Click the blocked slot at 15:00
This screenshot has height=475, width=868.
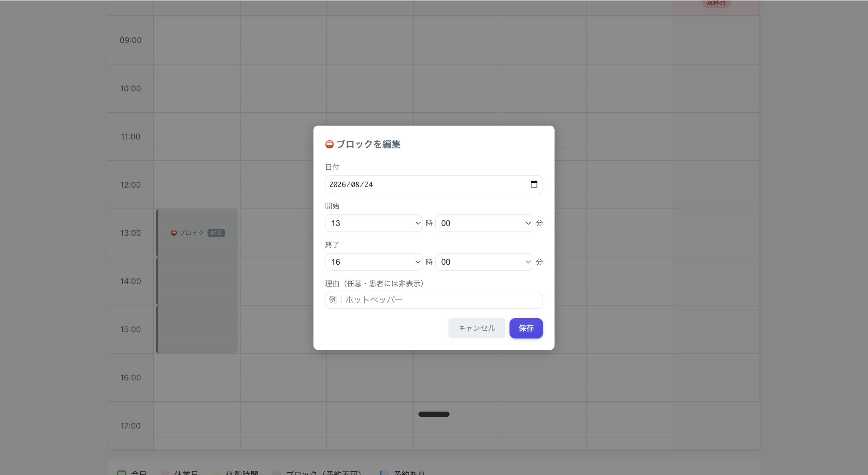pyautogui.click(x=197, y=329)
